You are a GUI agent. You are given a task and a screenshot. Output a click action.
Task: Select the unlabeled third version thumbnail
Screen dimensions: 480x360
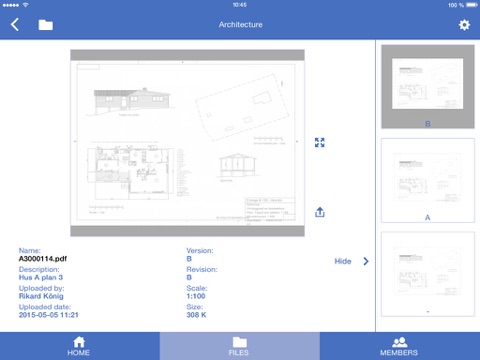(428, 274)
